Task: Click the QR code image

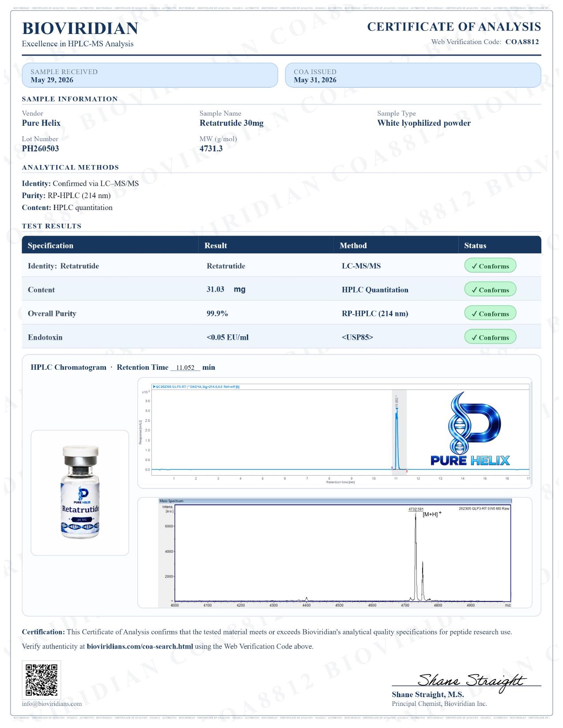Action: pos(41,679)
